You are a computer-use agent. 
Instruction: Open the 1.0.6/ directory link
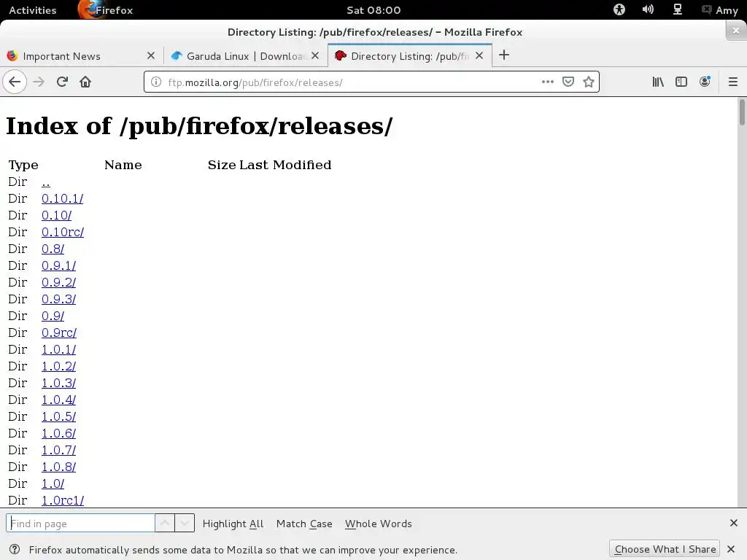click(x=58, y=433)
